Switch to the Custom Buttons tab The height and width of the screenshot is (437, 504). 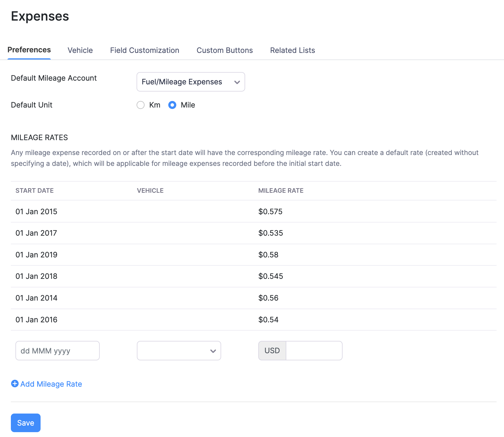(225, 50)
